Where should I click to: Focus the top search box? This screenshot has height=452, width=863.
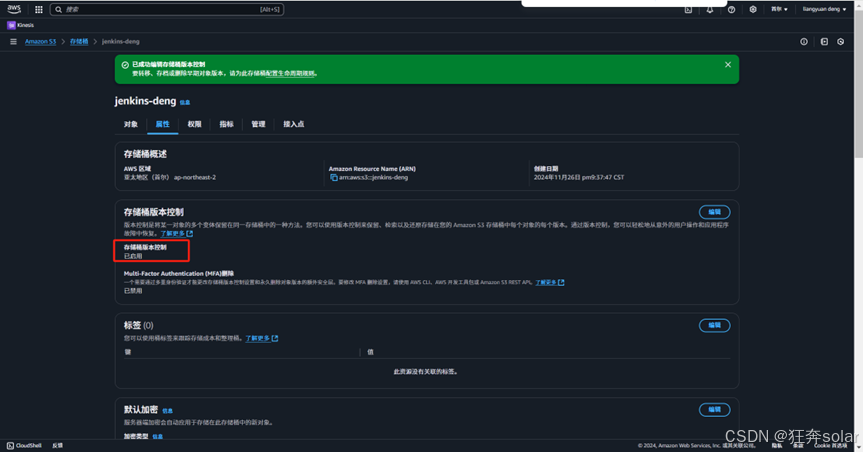coord(167,9)
